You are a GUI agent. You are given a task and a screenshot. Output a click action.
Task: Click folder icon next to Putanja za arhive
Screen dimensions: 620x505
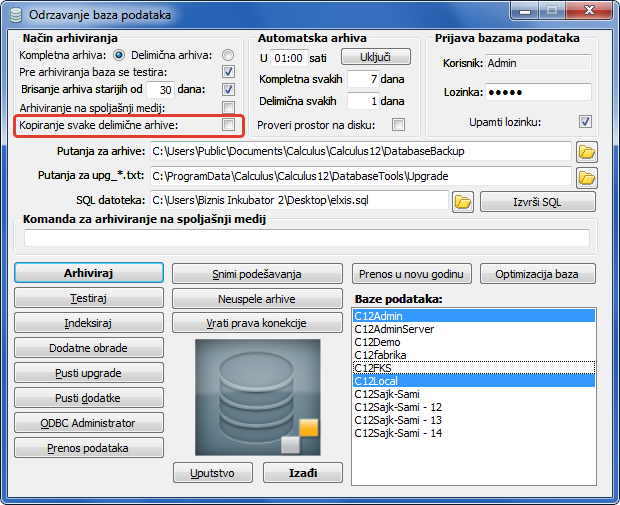pos(587,152)
